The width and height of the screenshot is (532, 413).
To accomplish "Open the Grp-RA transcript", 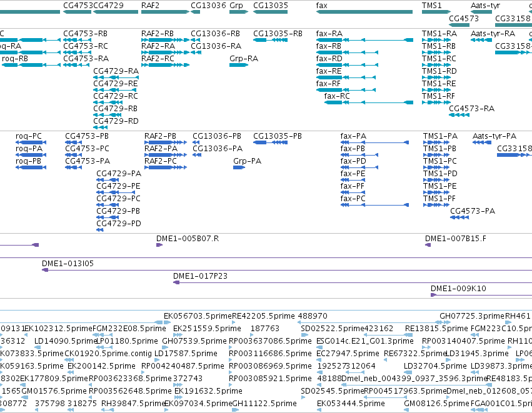I will 244,59.
